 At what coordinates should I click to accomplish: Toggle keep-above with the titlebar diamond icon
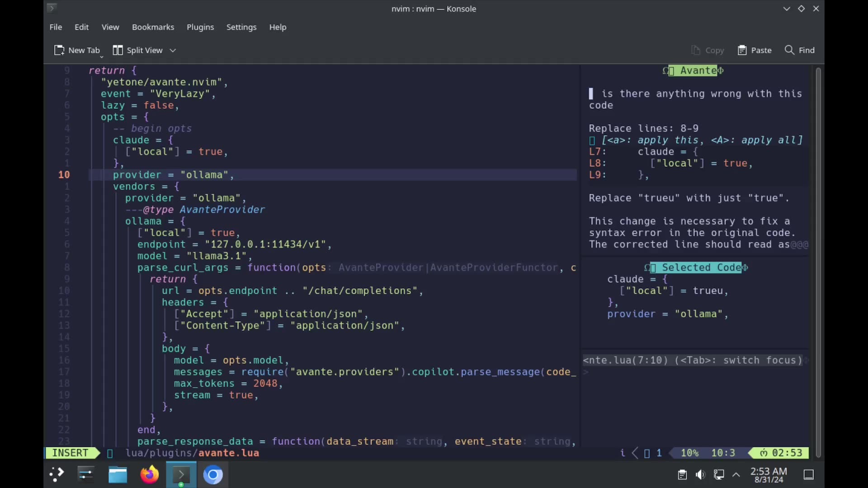801,9
